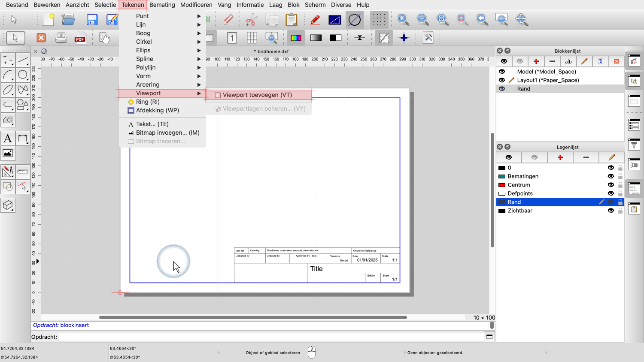Click the Save file icon
Screen dimensions: 644x362
coord(92,20)
